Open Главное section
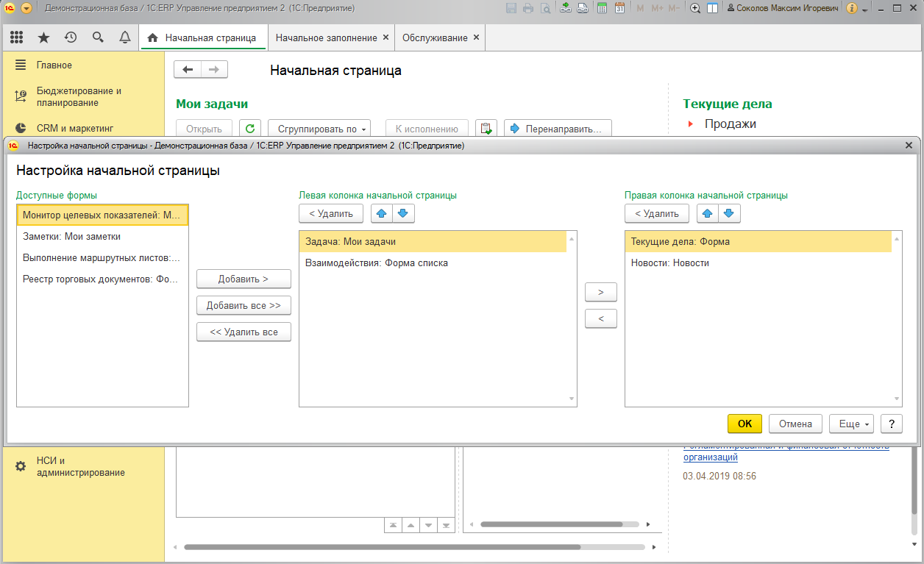The height and width of the screenshot is (564, 924). [x=82, y=65]
